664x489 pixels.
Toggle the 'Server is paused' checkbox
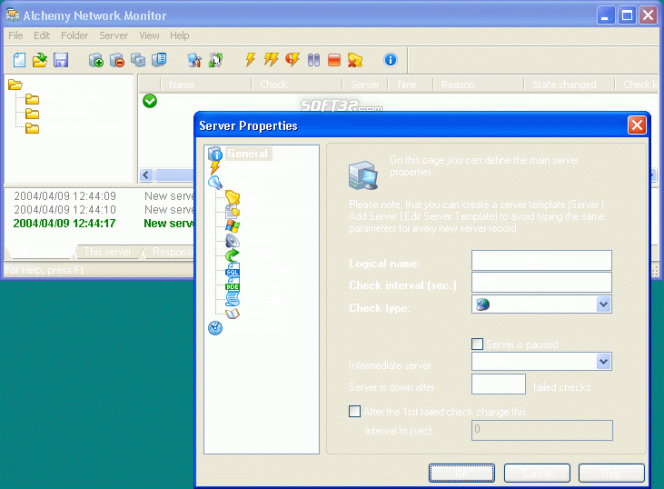(x=477, y=343)
